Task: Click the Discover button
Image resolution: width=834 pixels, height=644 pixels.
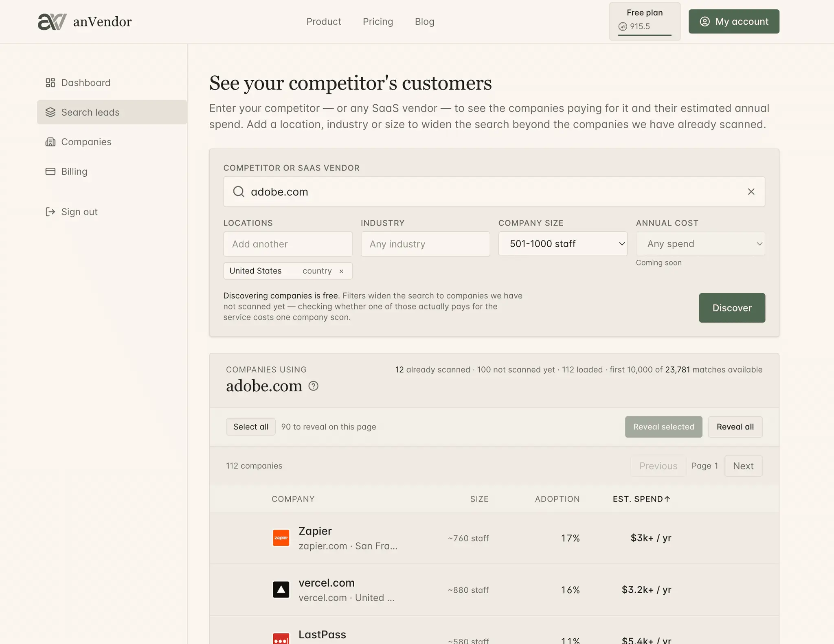Action: pyautogui.click(x=732, y=308)
